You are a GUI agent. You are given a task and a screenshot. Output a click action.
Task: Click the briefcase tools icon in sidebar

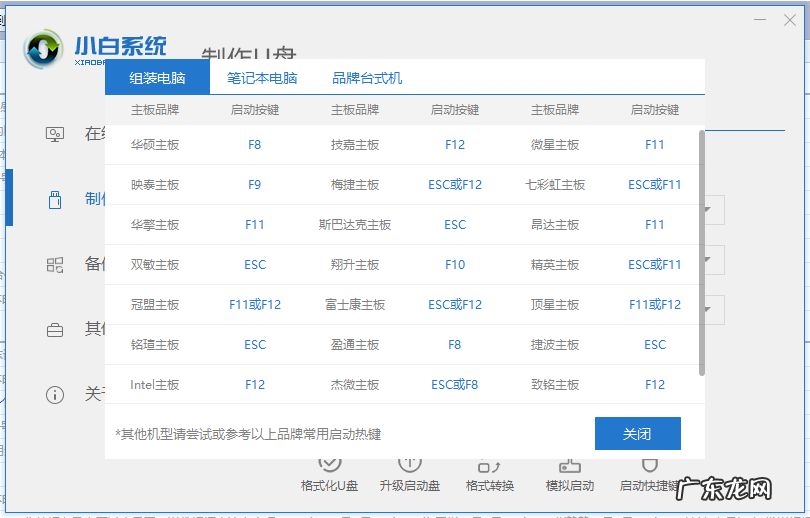(x=55, y=329)
